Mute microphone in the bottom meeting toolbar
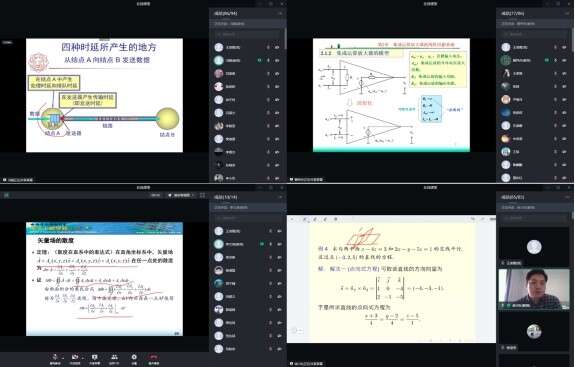575x367 pixels. click(55, 357)
